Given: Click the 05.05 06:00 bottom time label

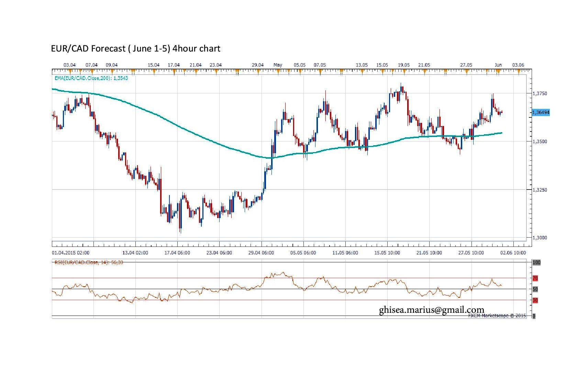Looking at the screenshot, I should (x=303, y=253).
